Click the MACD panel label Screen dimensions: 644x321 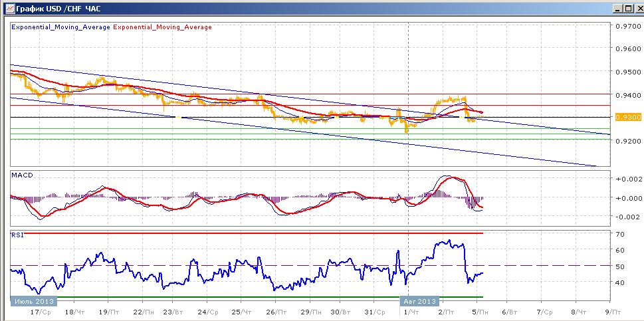[23, 175]
